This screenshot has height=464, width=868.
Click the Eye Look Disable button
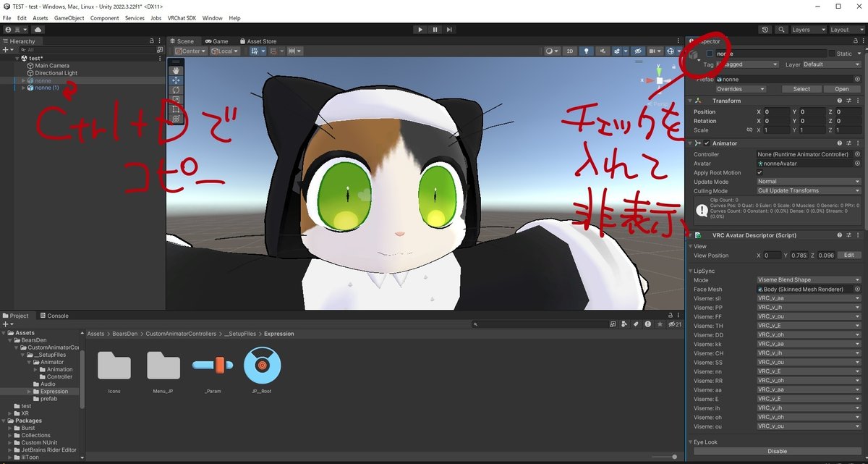coord(777,451)
